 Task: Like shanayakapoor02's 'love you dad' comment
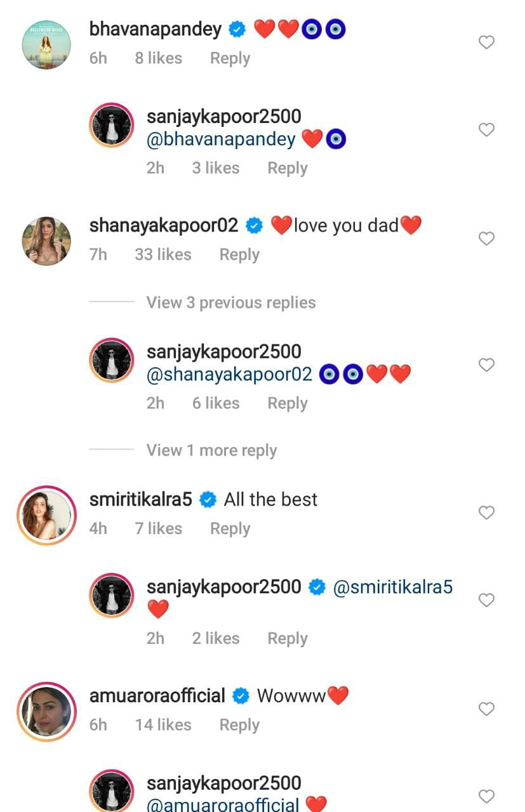pos(486,239)
